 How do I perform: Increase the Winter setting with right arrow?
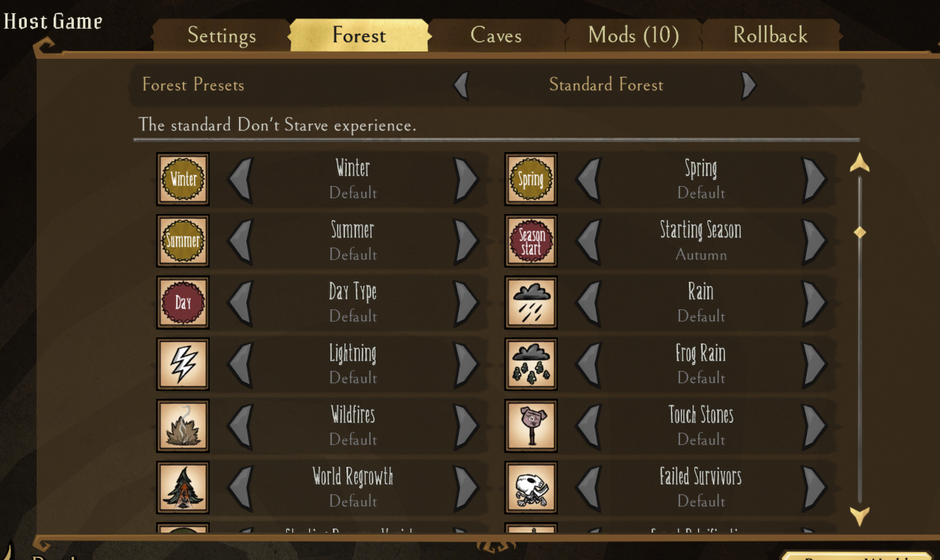pos(466,179)
